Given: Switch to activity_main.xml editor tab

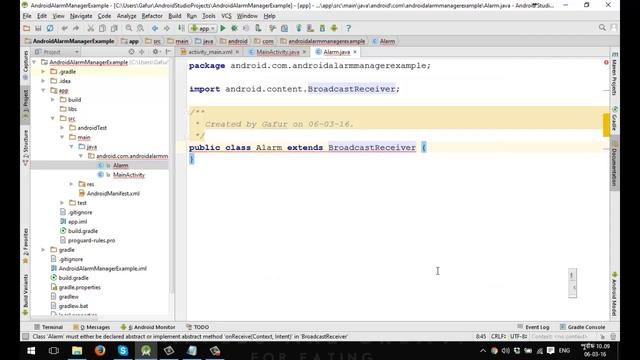Looking at the screenshot, I should pyautogui.click(x=210, y=52).
